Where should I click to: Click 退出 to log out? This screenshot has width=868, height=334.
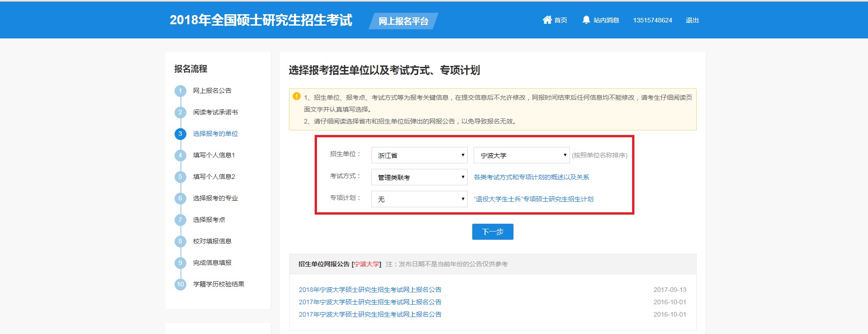coord(692,20)
